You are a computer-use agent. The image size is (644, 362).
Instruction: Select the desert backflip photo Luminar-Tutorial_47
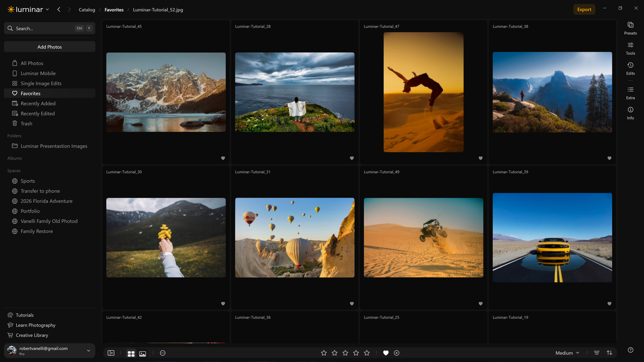click(x=423, y=92)
